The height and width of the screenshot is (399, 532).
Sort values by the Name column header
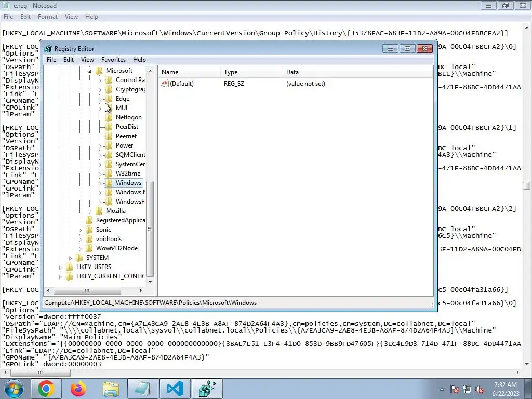click(189, 72)
